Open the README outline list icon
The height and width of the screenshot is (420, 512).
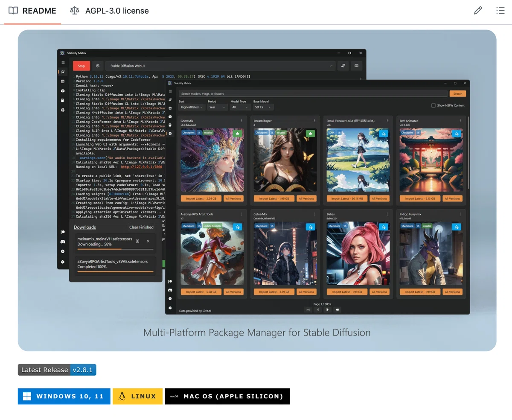(x=500, y=11)
